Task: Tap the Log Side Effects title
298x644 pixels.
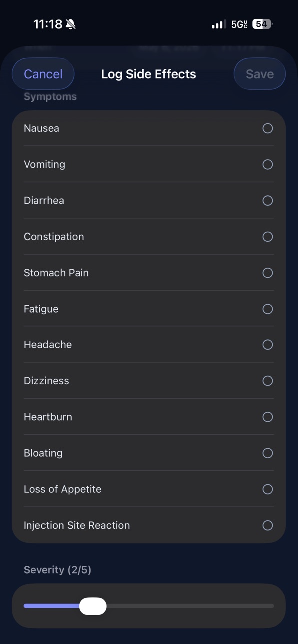Action: 149,74
